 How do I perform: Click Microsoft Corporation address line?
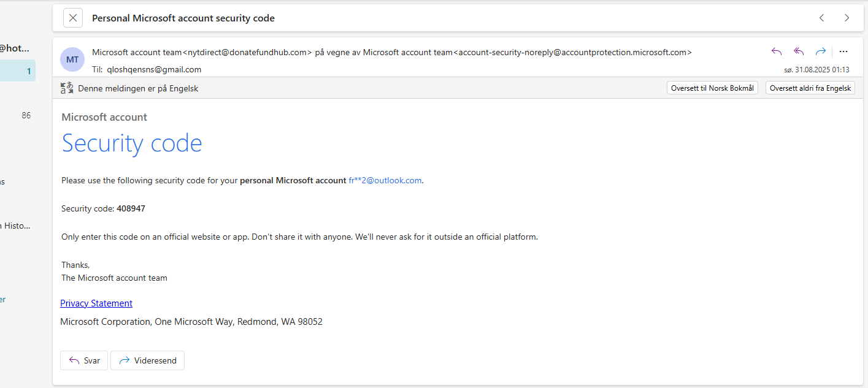tap(191, 321)
